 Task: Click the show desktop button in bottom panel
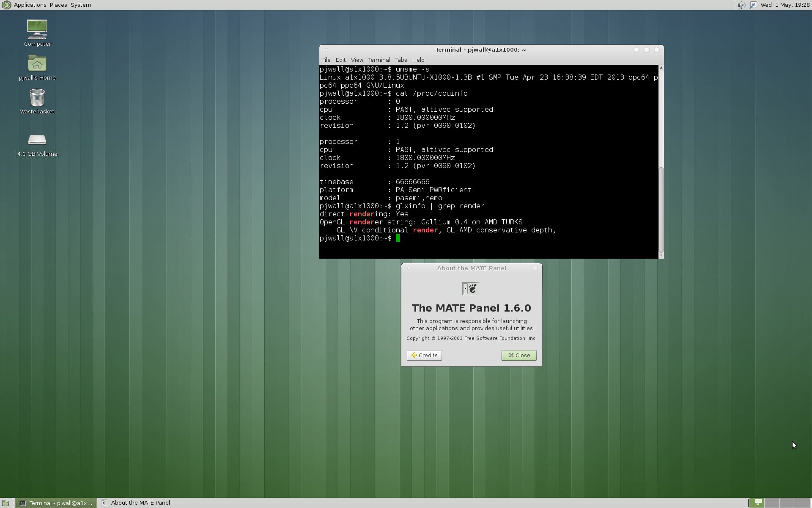click(5, 503)
